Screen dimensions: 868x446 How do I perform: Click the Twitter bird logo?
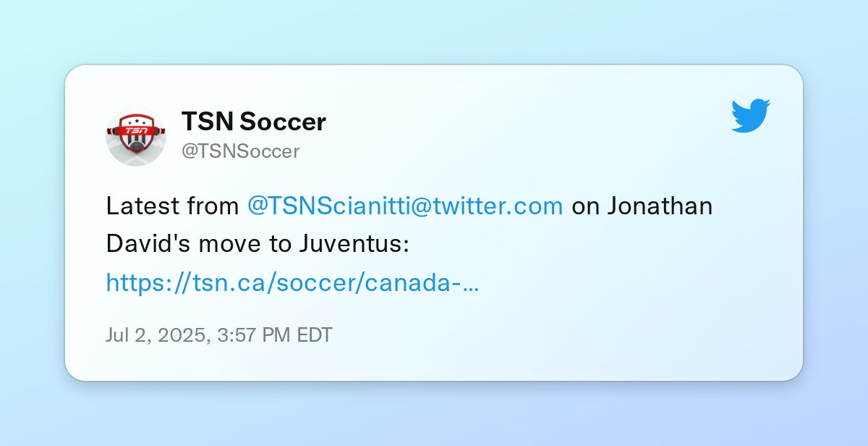751,116
